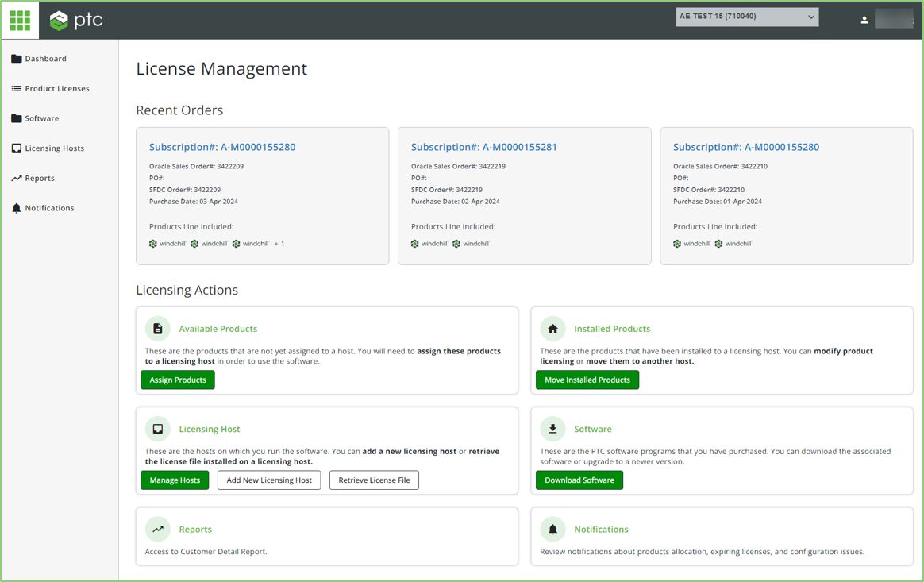Open subscription A-M0000155281 details link
This screenshot has height=582, width=924.
tap(484, 146)
